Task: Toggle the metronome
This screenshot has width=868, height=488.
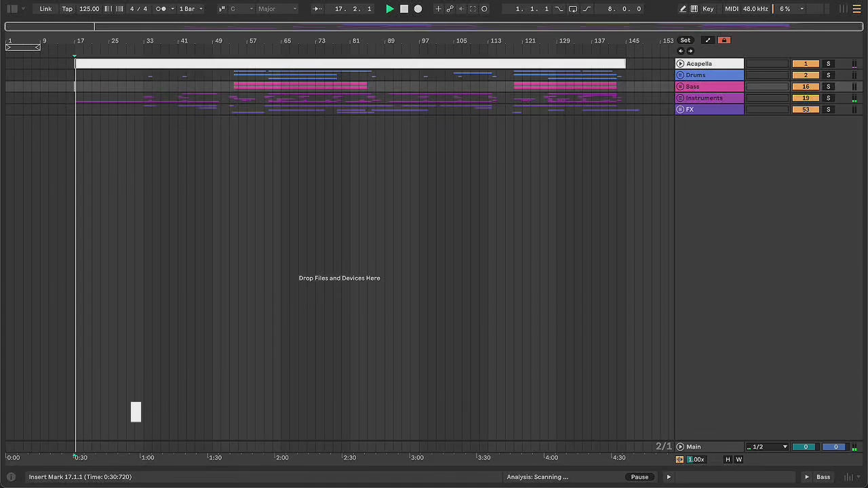Action: 161,9
